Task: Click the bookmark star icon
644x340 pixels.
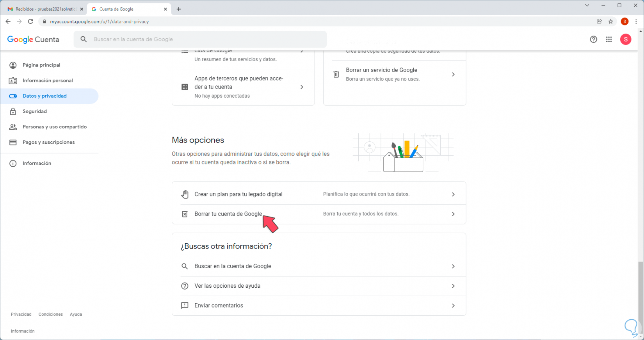Action: 611,21
